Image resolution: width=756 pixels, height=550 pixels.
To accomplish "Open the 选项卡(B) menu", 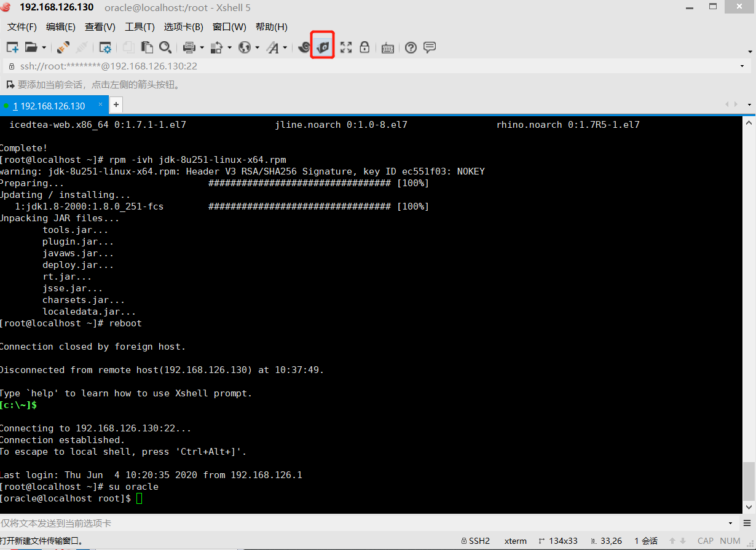I will 184,27.
